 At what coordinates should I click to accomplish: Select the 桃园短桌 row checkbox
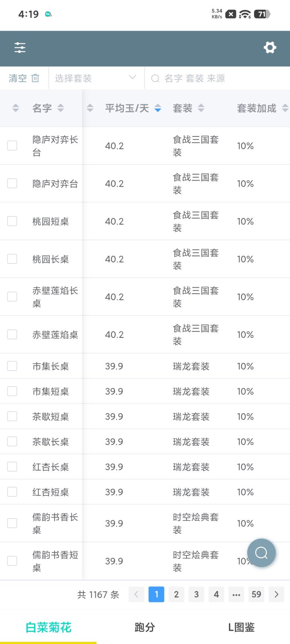(12, 221)
